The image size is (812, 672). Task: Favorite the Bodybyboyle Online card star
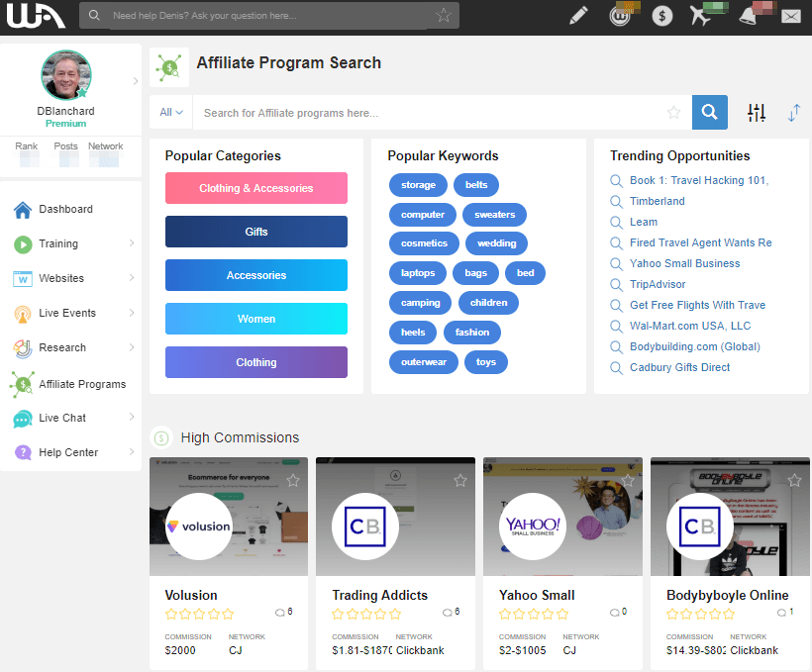(794, 480)
